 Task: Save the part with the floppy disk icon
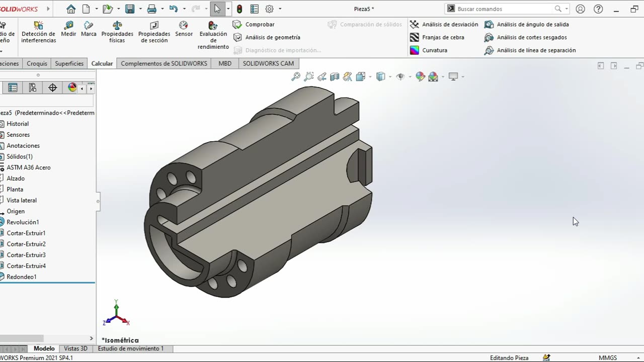[130, 9]
